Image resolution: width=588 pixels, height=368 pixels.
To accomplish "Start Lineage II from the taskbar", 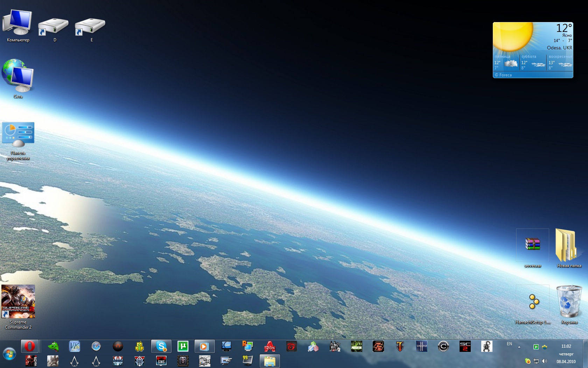I will tap(422, 346).
